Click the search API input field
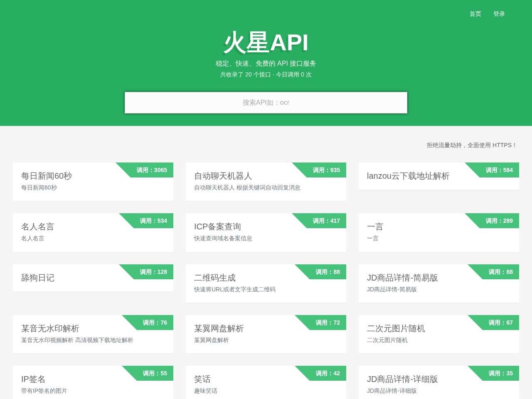This screenshot has width=532, height=399. tap(266, 102)
